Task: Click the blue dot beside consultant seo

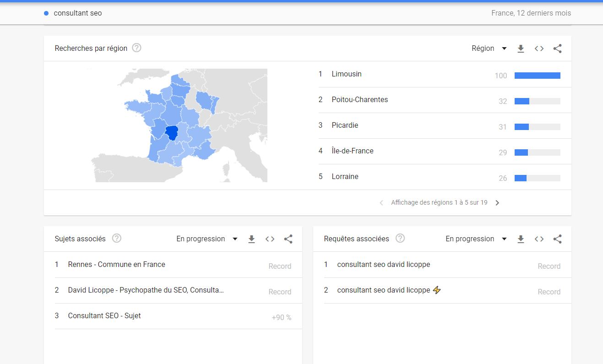Action: (x=46, y=13)
